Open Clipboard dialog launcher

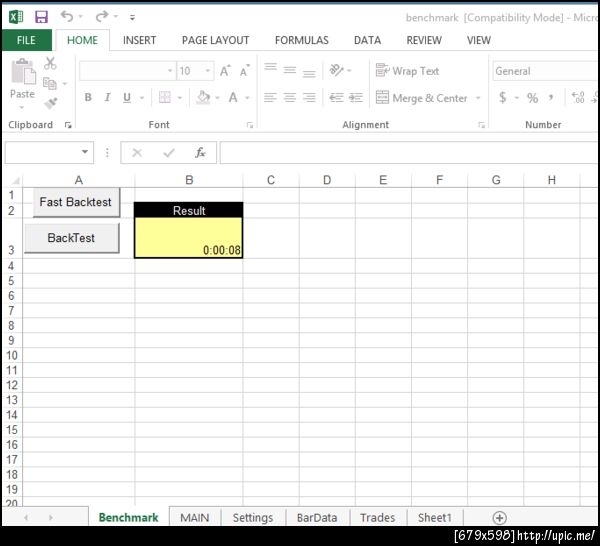[x=68, y=125]
